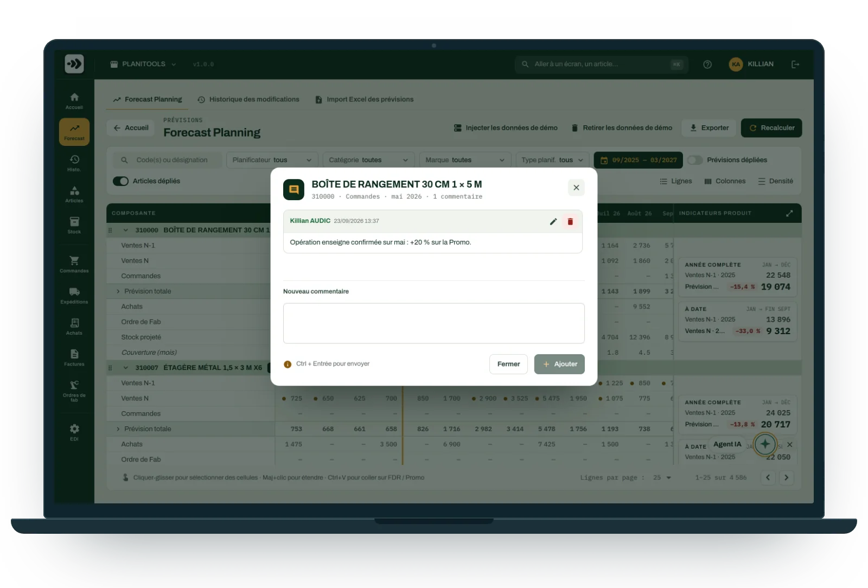This screenshot has width=868, height=588.
Task: Open Histo. in the left sidebar
Action: click(74, 163)
